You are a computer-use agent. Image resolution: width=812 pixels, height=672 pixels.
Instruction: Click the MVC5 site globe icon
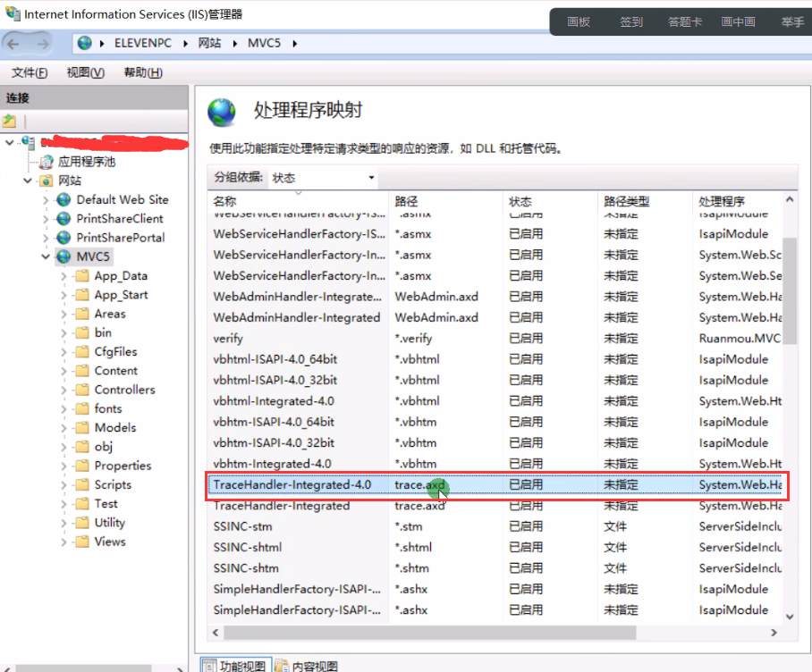coord(63,256)
